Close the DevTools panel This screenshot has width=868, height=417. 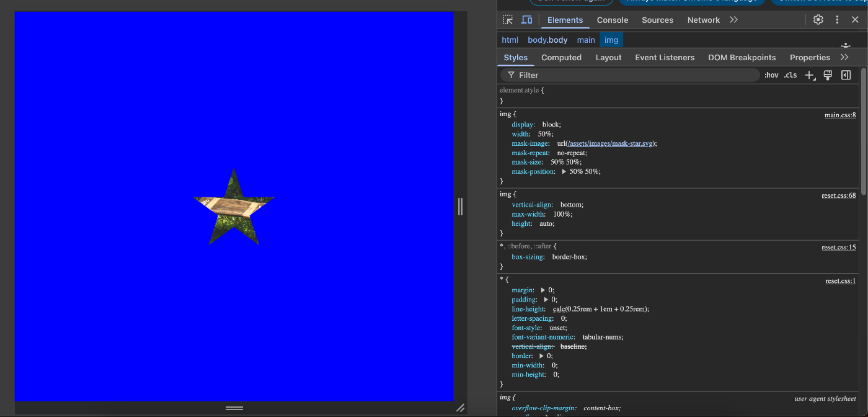tap(856, 20)
